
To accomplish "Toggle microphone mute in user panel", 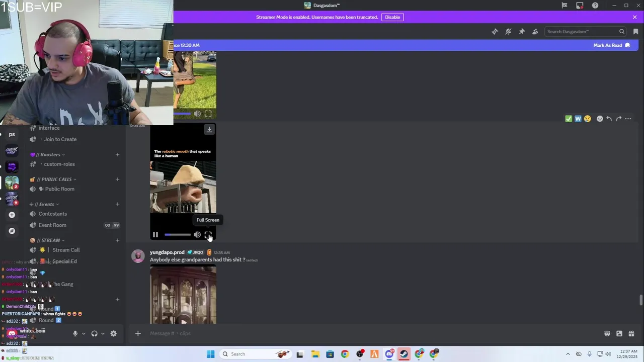I will coord(75,333).
